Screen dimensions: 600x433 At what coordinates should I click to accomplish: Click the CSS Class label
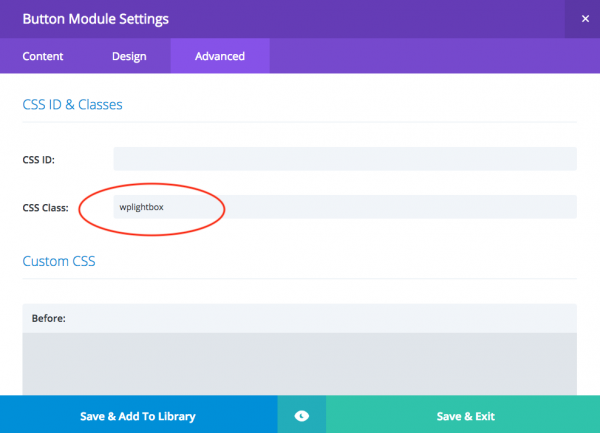[45, 208]
